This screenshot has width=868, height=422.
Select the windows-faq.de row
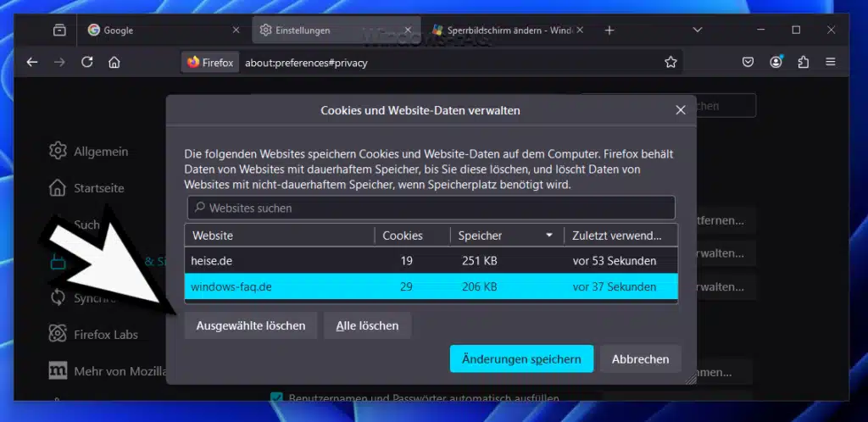[431, 287]
